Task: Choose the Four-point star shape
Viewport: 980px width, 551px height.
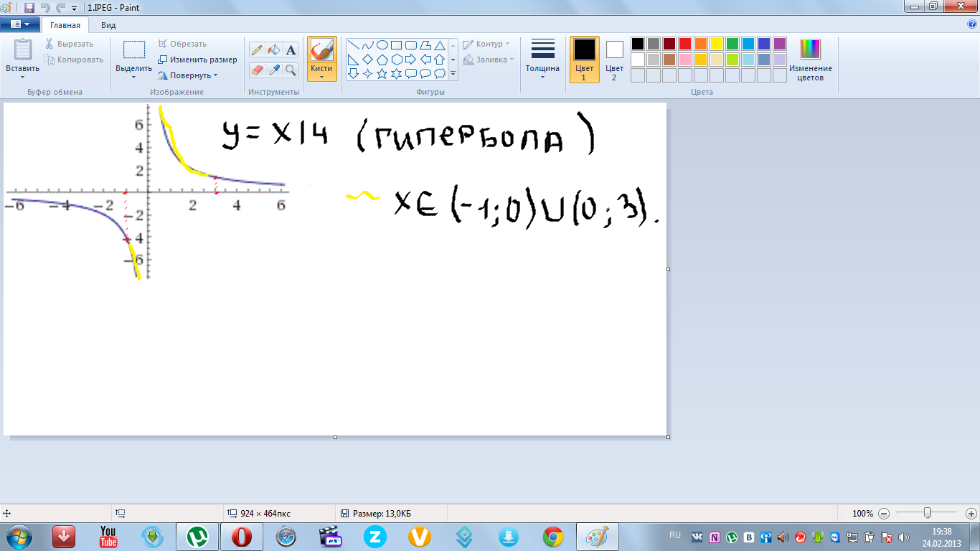Action: pyautogui.click(x=368, y=74)
